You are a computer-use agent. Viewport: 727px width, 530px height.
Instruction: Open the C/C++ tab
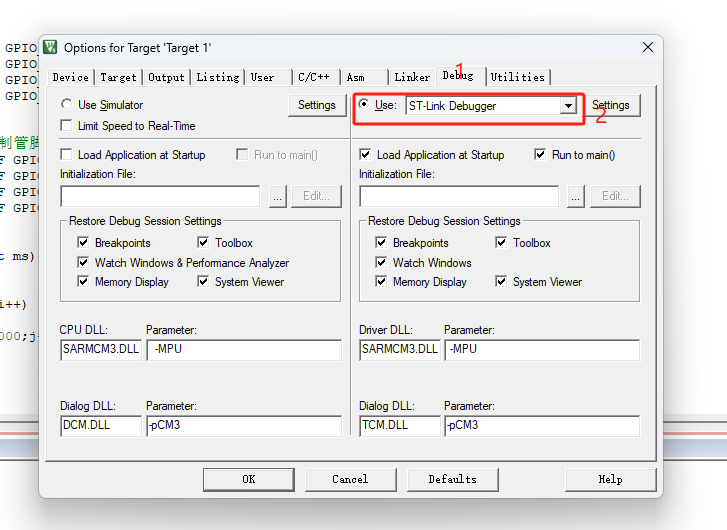coord(313,77)
